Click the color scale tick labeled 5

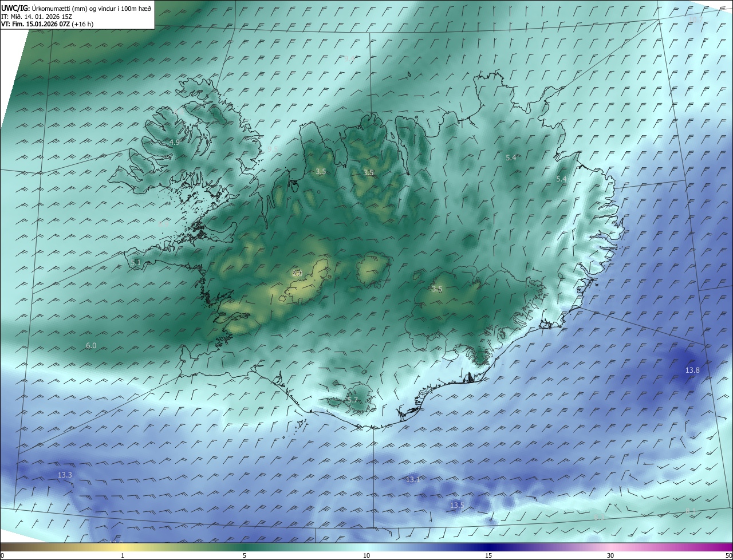tap(245, 555)
